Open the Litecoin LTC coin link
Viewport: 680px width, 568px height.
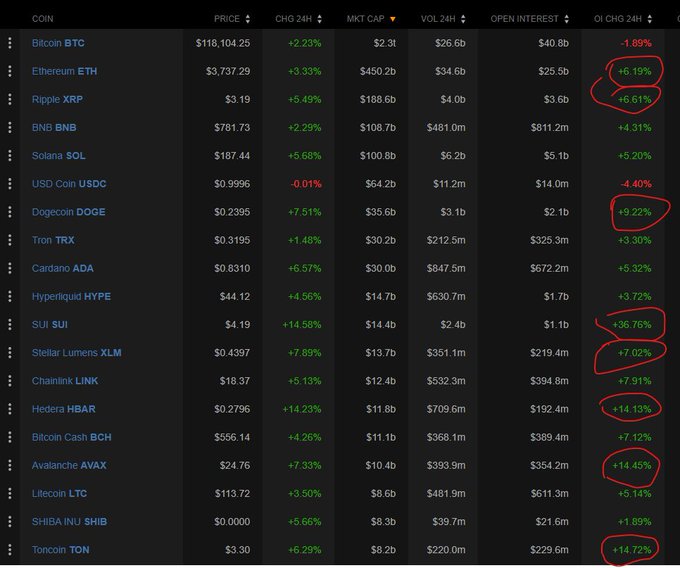[59, 493]
